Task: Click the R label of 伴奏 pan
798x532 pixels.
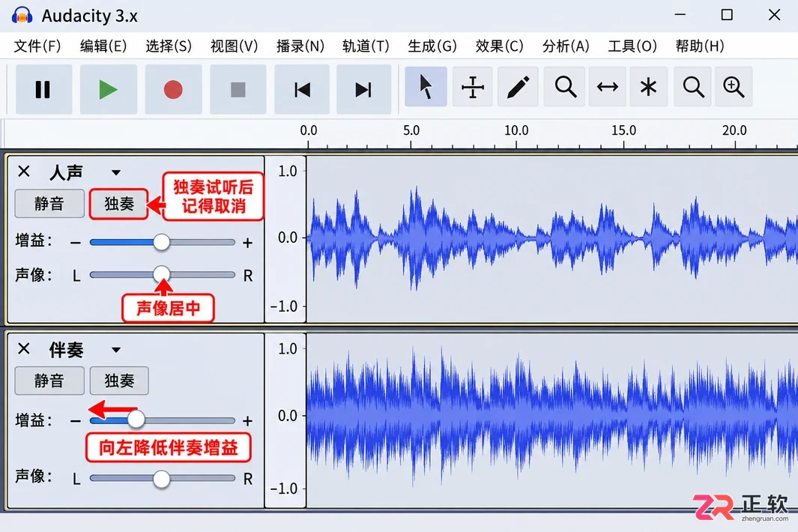Action: click(x=248, y=479)
